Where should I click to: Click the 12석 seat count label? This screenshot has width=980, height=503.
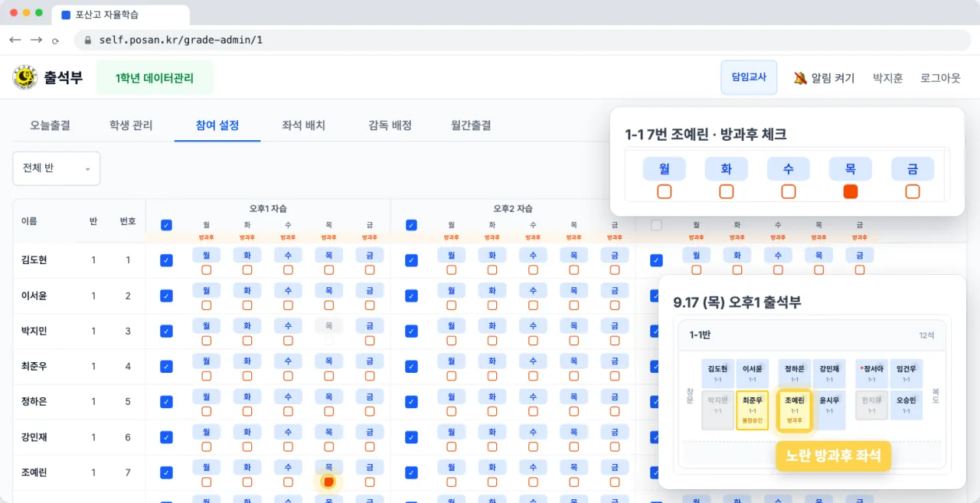coord(925,335)
